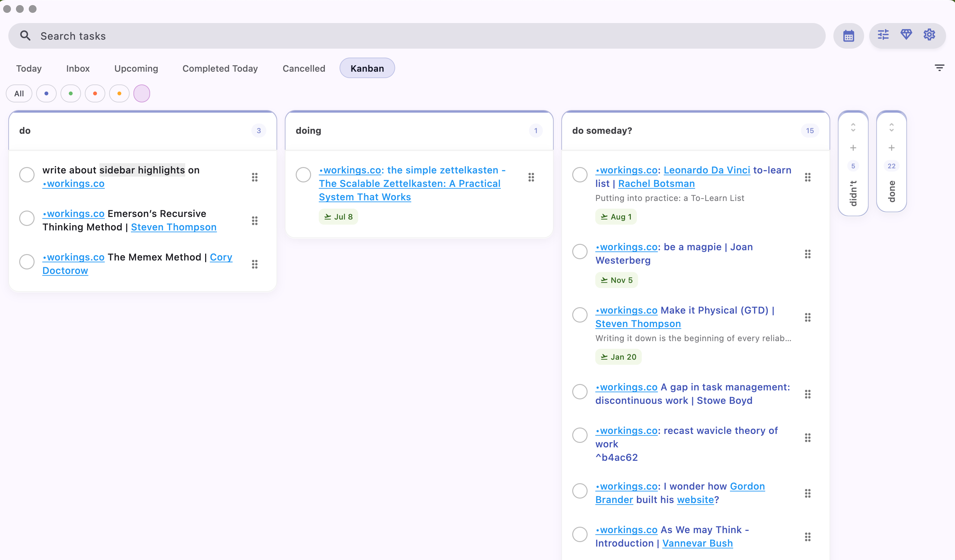
Task: Switch to the Upcoming tab
Action: [136, 68]
